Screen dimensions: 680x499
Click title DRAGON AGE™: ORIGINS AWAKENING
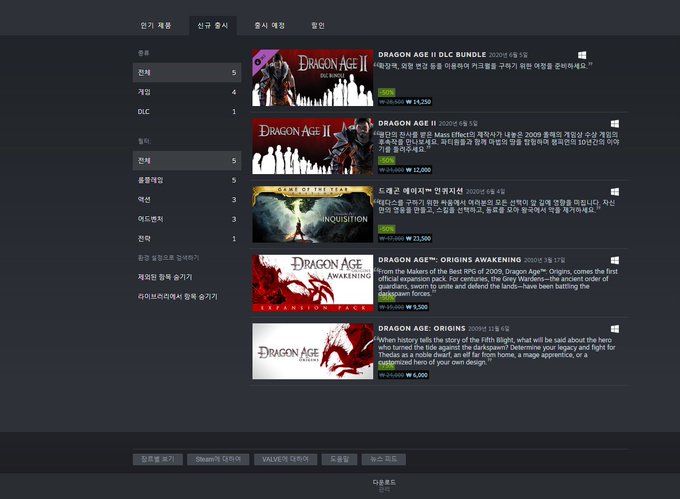click(x=450, y=260)
